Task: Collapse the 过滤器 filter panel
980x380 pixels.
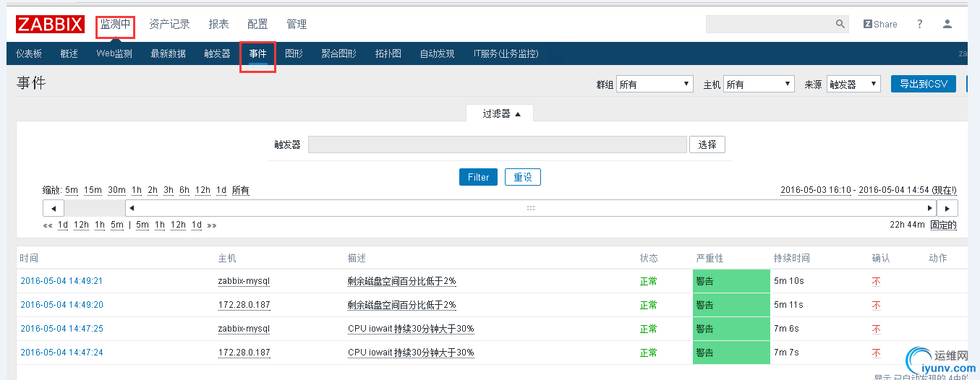Action: click(500, 113)
